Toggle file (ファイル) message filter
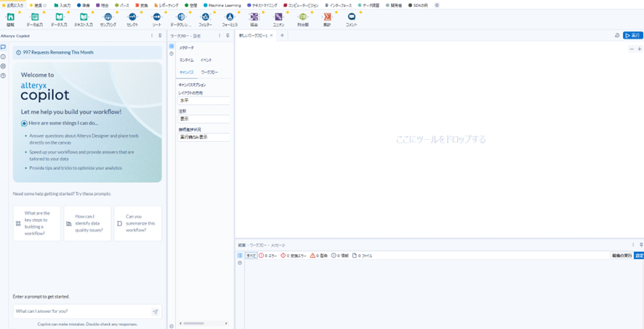 (362, 255)
